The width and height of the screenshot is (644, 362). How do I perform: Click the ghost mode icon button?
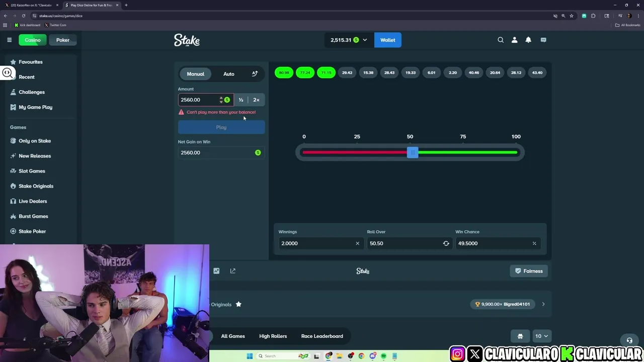click(x=520, y=336)
